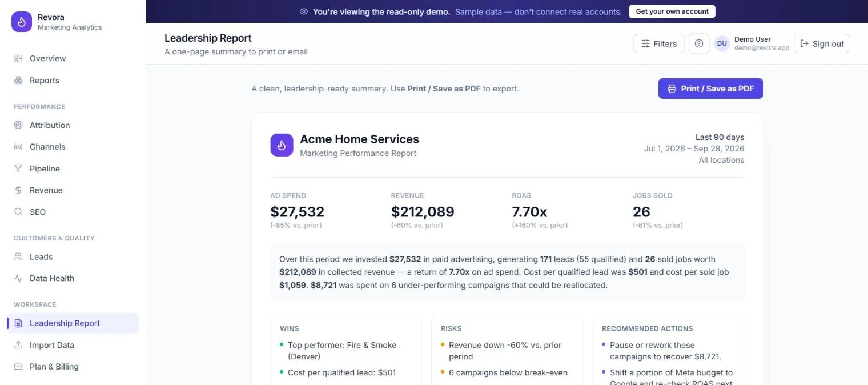Click (+160% vs. prior) ROAS change text
The image size is (868, 385).
point(540,225)
